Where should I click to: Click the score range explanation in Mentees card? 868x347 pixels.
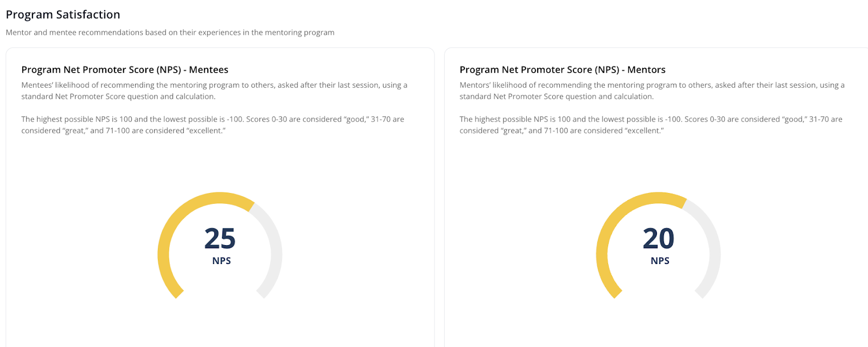click(x=212, y=119)
